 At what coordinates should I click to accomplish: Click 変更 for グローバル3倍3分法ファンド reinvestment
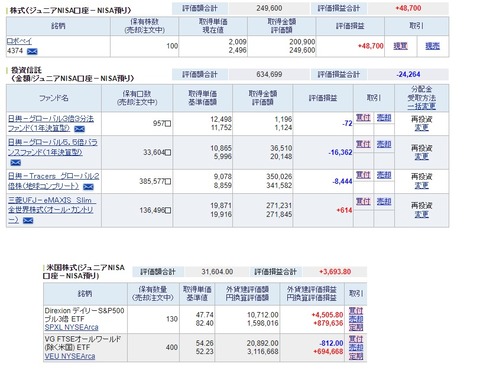coord(421,128)
